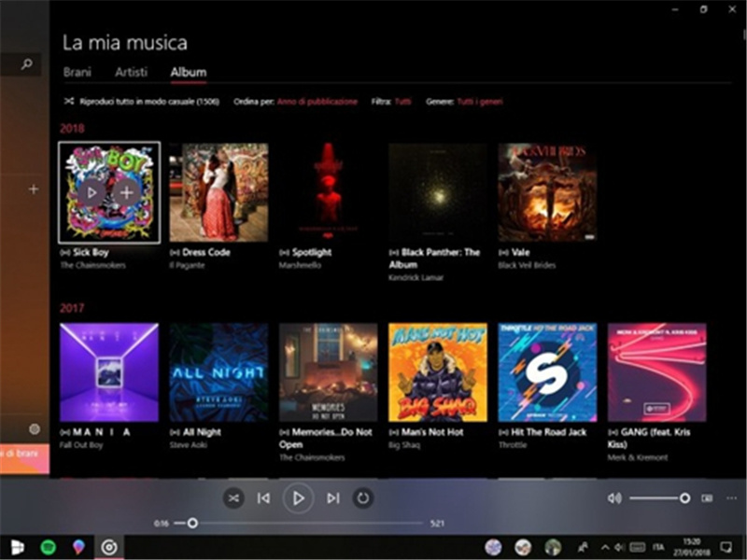Open the Action Center notifications icon
The image size is (747, 560).
(726, 547)
